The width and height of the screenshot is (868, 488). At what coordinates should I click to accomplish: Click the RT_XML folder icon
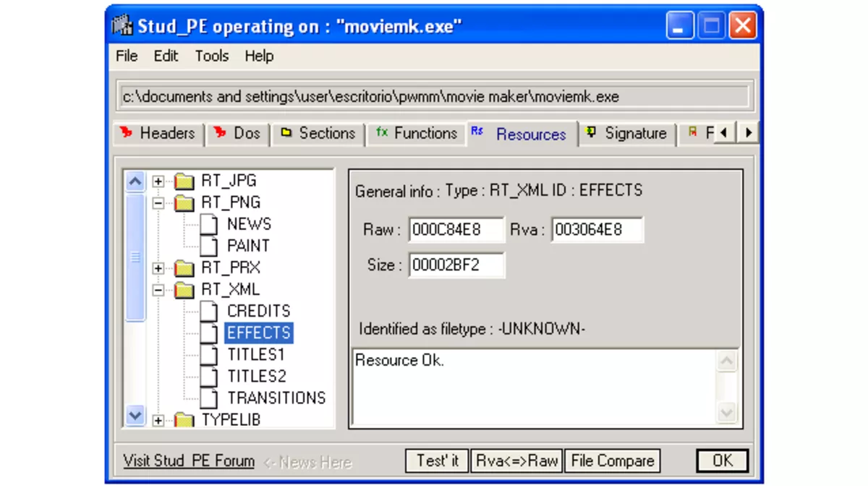pyautogui.click(x=184, y=289)
